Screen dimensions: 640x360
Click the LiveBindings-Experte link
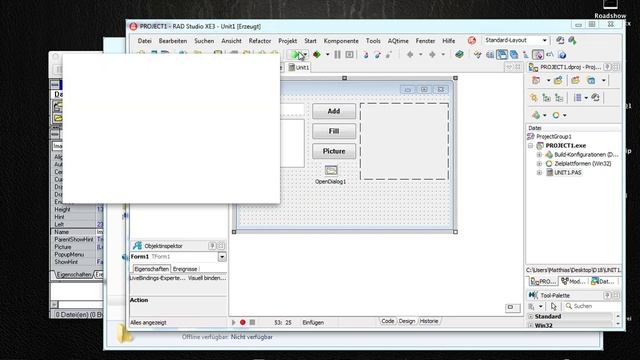[x=157, y=278]
